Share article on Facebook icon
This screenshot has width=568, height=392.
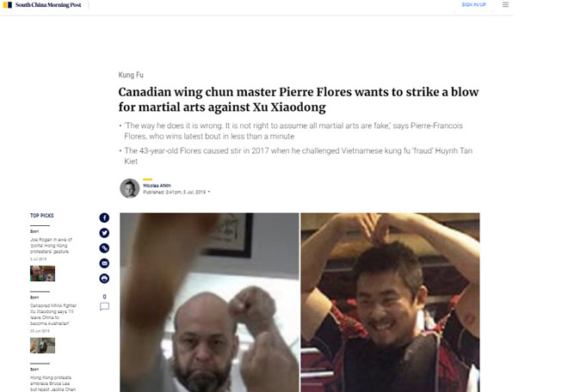click(104, 217)
